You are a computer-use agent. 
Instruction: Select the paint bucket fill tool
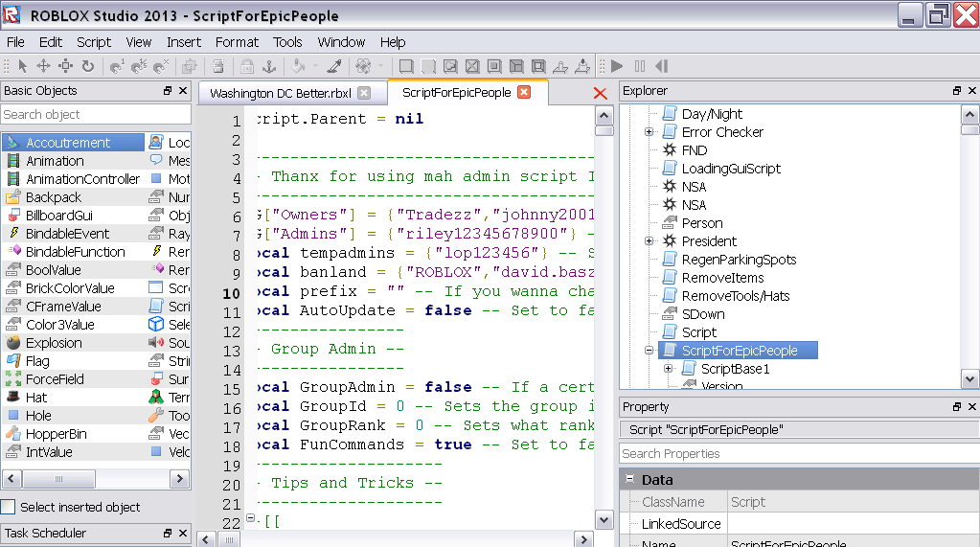tap(299, 66)
